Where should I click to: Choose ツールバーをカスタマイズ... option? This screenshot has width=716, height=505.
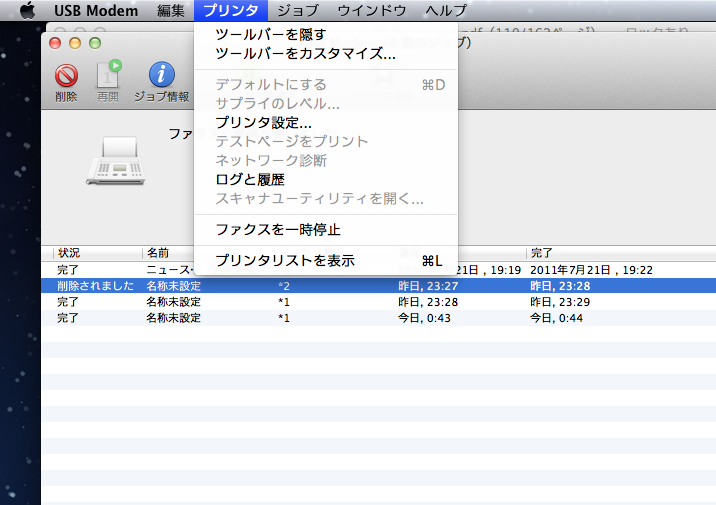305,54
